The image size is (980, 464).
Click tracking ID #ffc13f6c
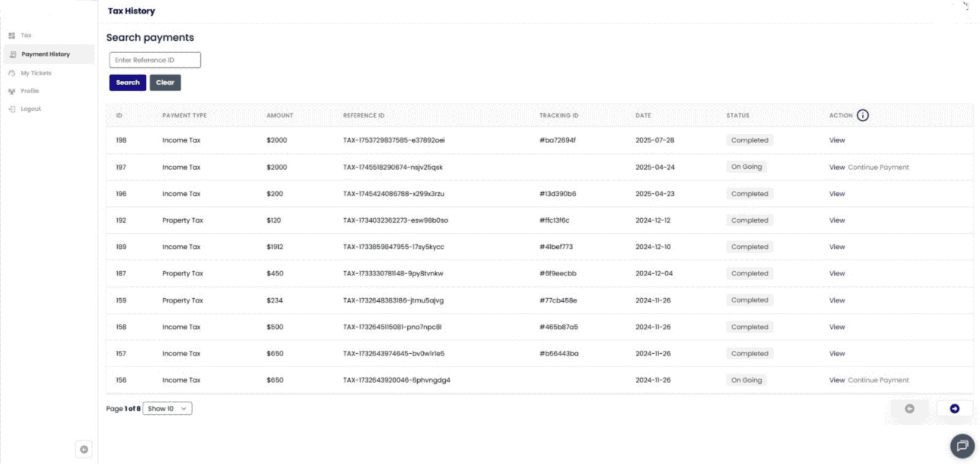coord(554,220)
